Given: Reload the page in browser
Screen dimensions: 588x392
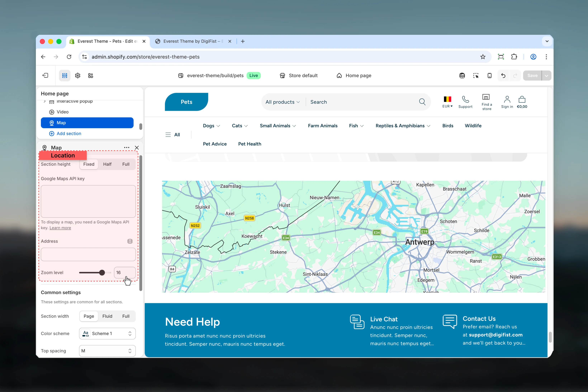Looking at the screenshot, I should (69, 57).
